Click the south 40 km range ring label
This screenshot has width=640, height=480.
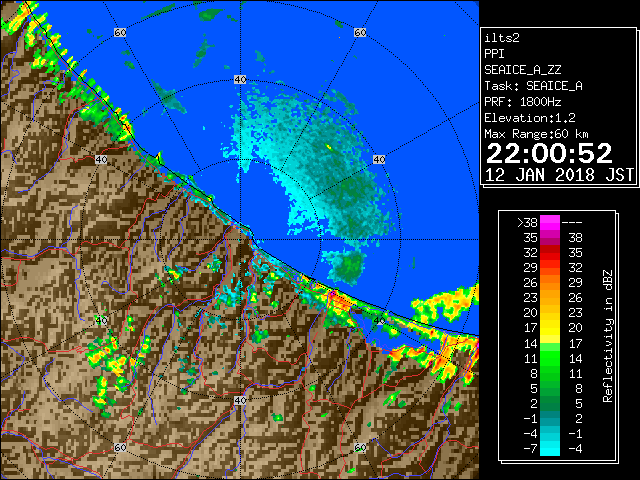pyautogui.click(x=240, y=400)
